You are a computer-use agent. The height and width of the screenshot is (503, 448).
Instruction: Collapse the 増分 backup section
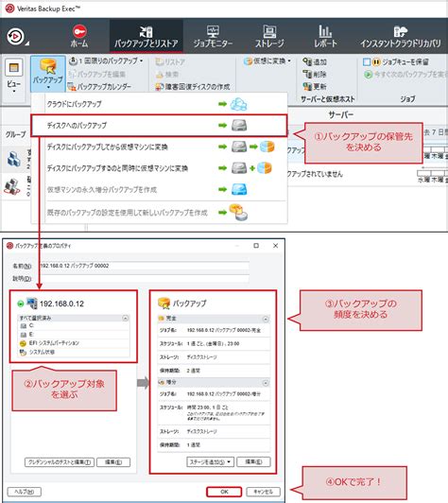(266, 383)
